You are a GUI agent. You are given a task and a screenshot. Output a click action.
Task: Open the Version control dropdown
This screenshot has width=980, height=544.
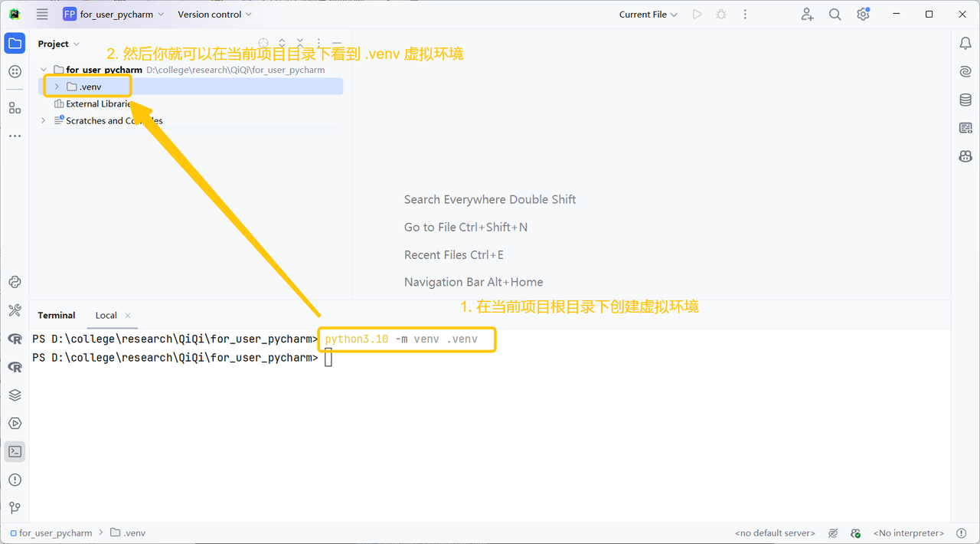214,15
